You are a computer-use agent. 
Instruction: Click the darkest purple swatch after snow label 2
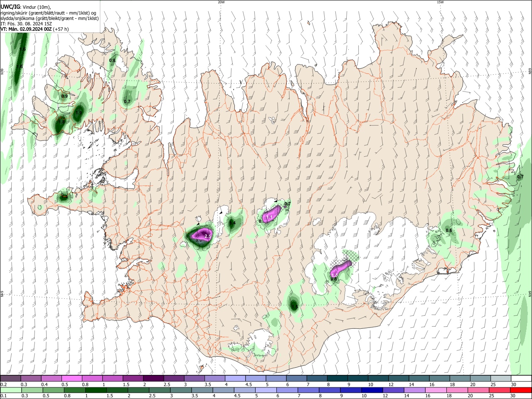click(x=153, y=378)
